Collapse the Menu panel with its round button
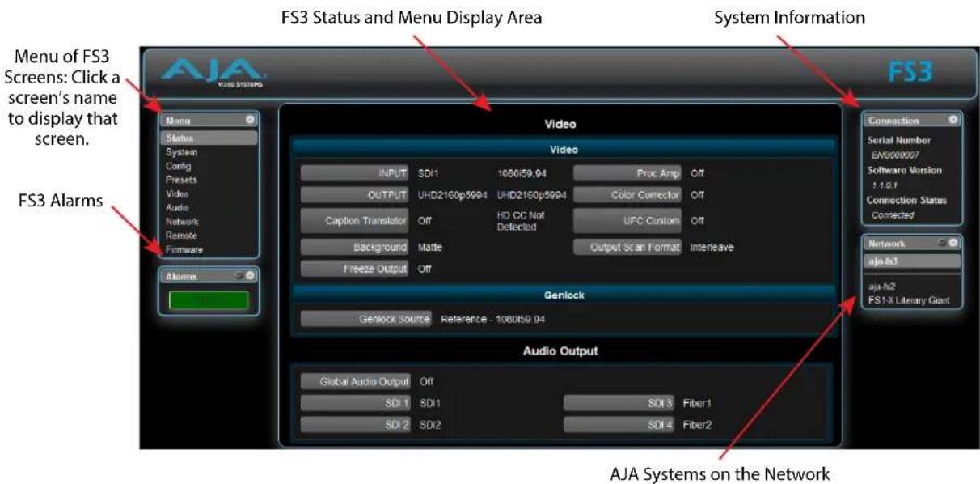 pyautogui.click(x=250, y=119)
